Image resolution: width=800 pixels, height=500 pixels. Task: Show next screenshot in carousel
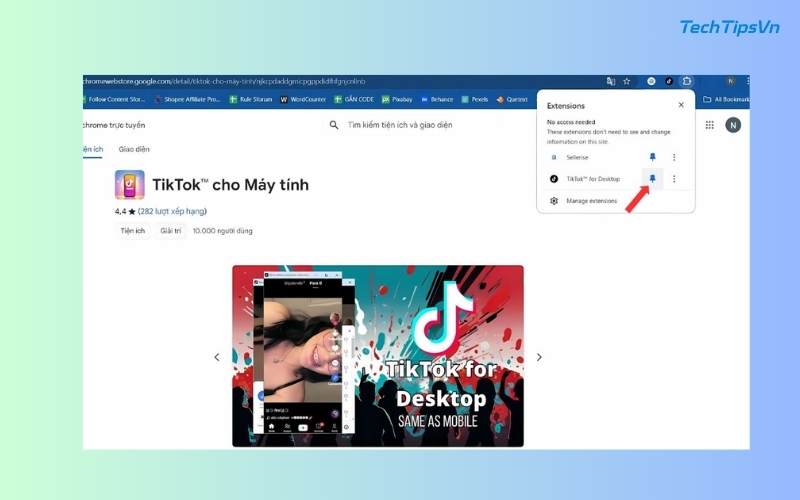tap(539, 357)
